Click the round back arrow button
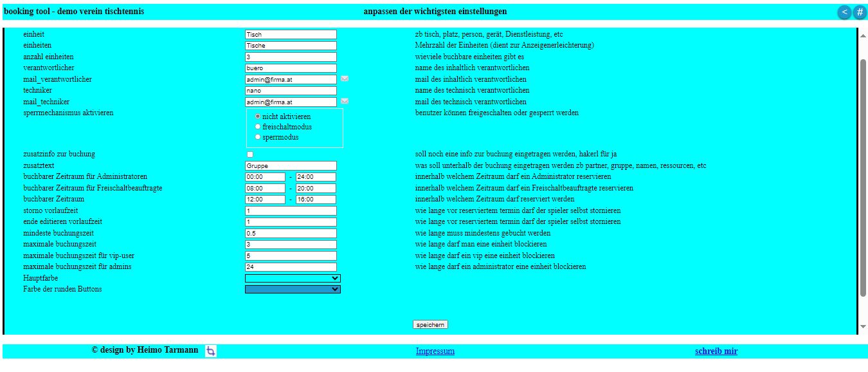 [844, 12]
